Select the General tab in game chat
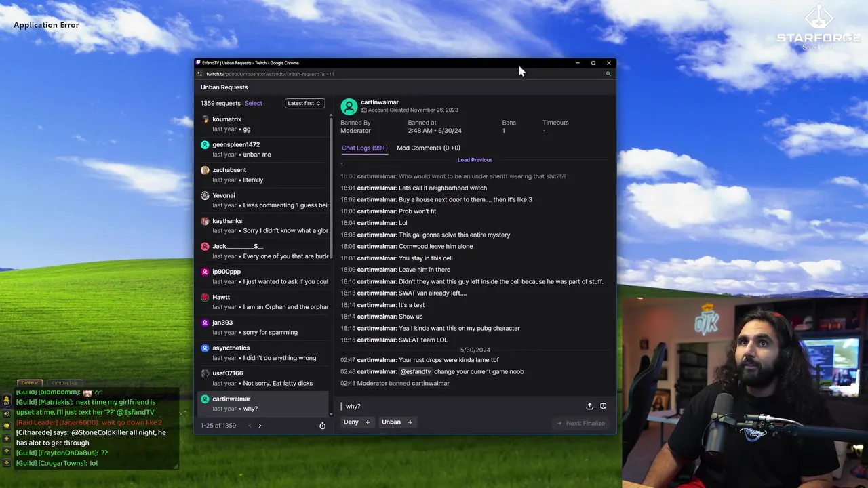The height and width of the screenshot is (488, 868). click(x=29, y=383)
